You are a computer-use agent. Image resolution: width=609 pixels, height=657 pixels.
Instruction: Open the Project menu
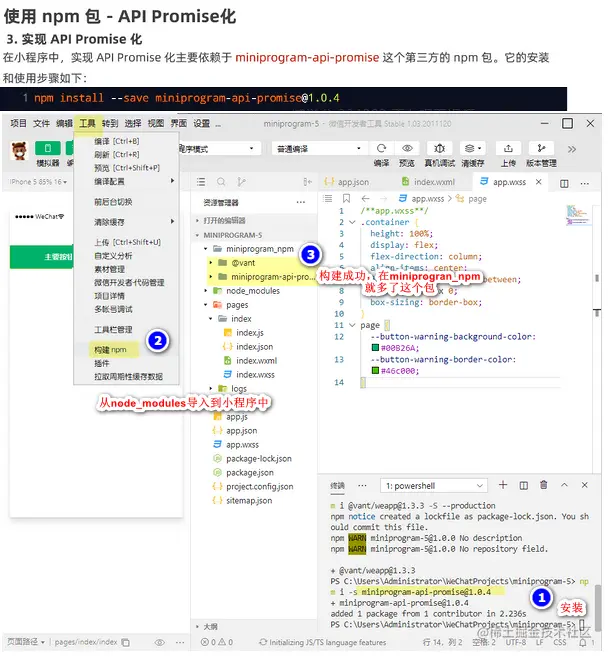point(18,123)
